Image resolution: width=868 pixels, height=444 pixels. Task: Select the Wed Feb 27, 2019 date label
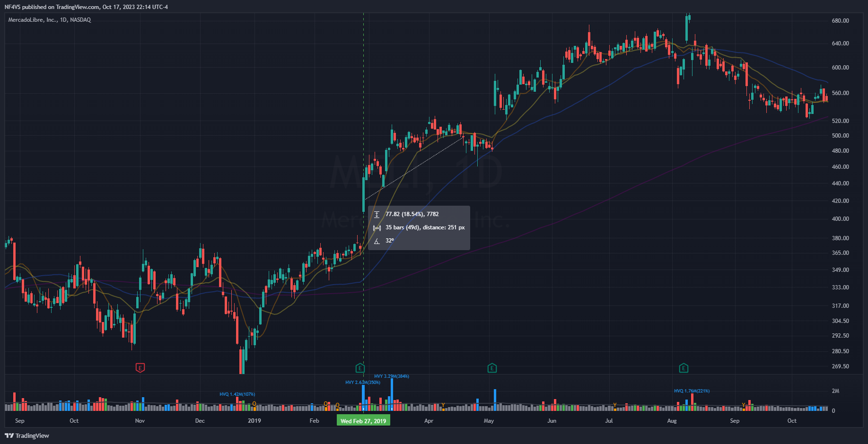coord(363,420)
